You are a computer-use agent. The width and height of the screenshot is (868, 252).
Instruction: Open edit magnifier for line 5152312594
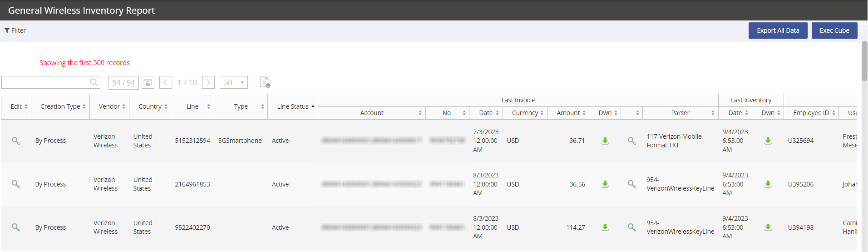[16, 141]
